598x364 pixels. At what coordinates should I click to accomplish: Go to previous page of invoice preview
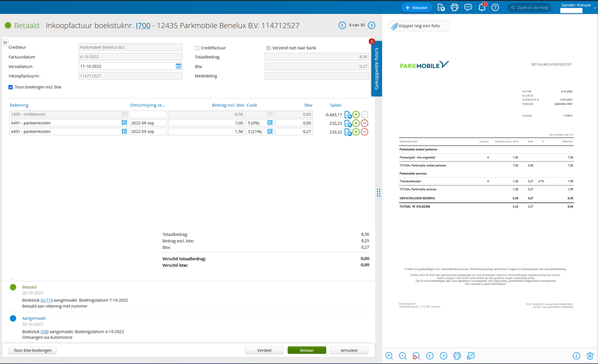pyautogui.click(x=430, y=356)
